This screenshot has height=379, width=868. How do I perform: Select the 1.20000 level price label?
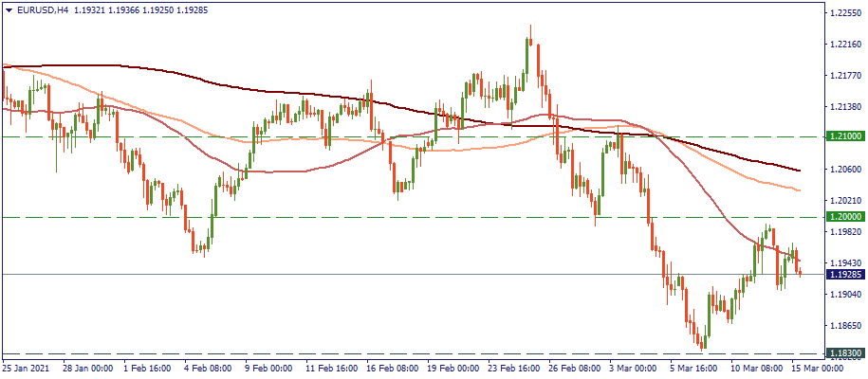843,217
